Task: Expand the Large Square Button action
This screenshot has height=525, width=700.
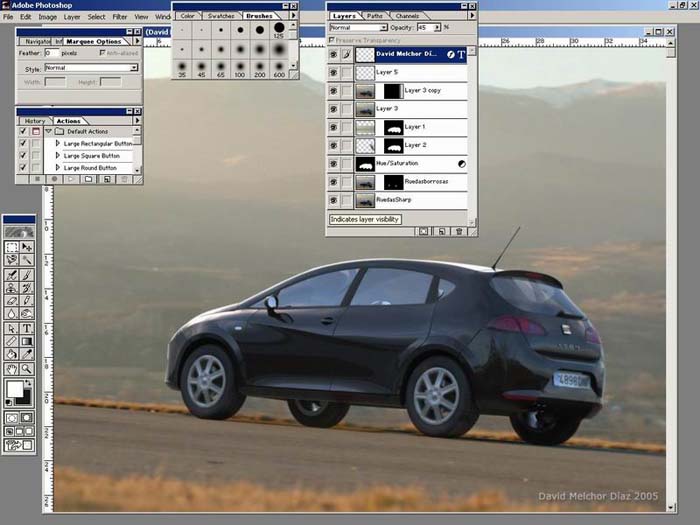Action: [58, 156]
